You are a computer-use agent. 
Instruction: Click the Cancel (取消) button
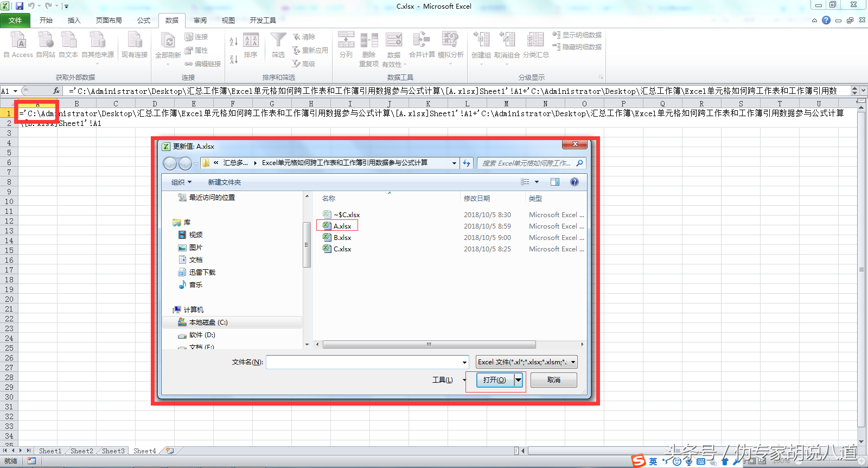pyautogui.click(x=554, y=380)
